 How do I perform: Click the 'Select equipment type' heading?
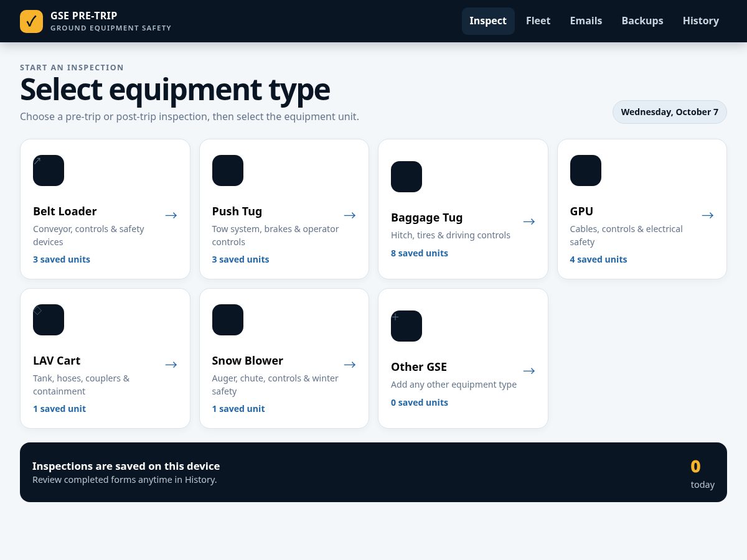[x=175, y=90]
